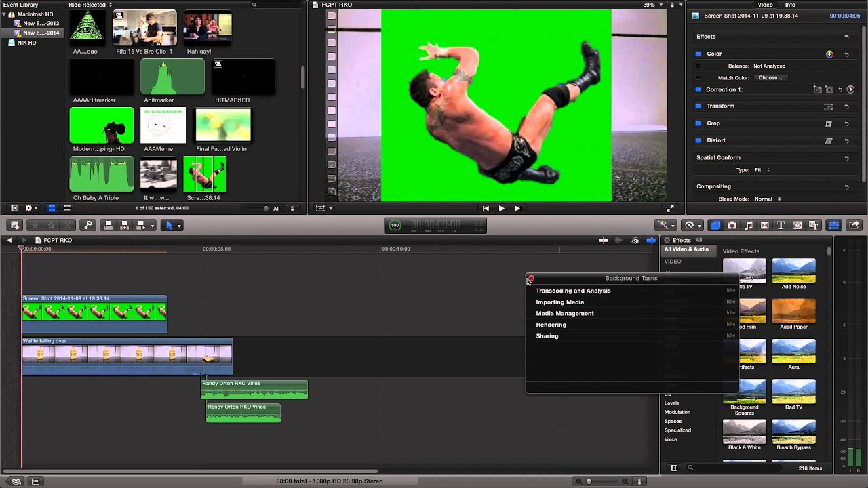Click the Choose... match color button
The width and height of the screenshot is (868, 488).
click(770, 78)
